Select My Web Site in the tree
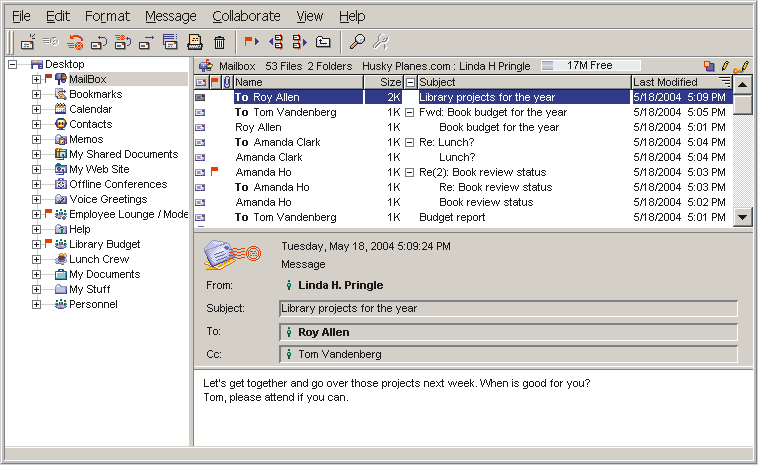758x465 pixels. click(x=99, y=169)
